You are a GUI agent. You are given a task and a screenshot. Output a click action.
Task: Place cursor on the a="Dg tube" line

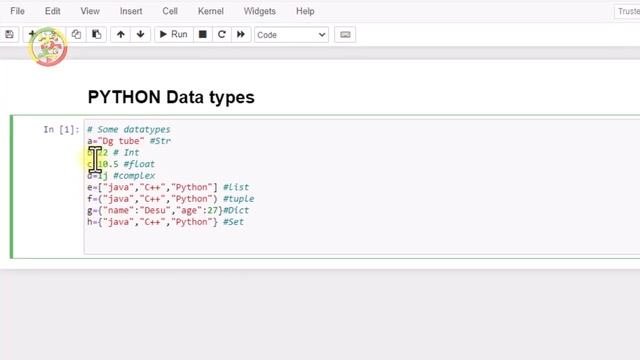pyautogui.click(x=129, y=141)
